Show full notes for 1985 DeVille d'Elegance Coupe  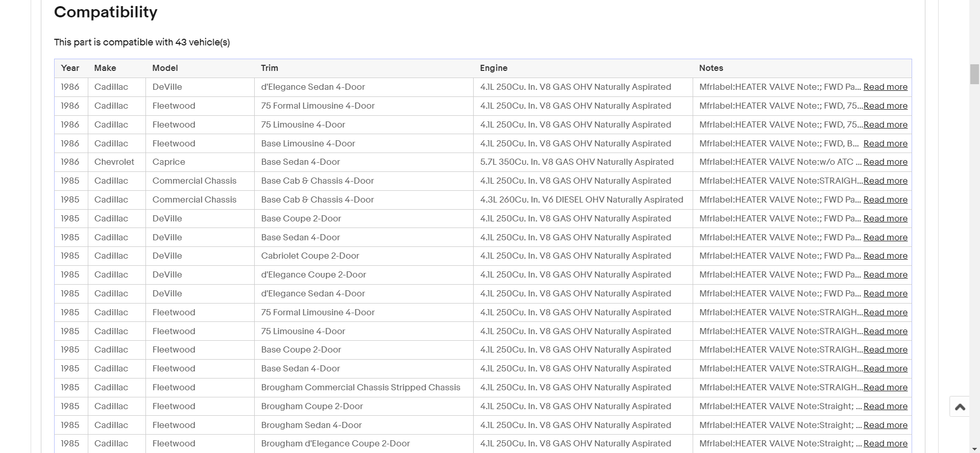pos(886,274)
